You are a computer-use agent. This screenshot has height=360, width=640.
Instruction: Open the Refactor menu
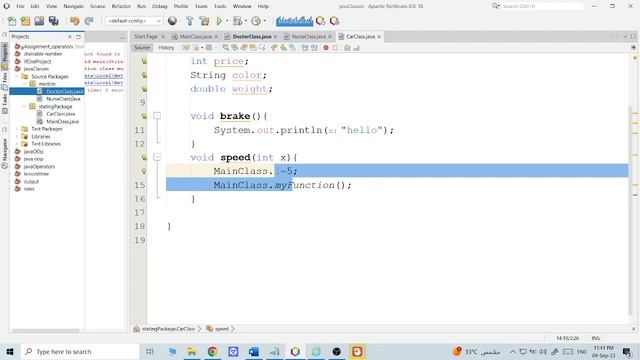121,6
